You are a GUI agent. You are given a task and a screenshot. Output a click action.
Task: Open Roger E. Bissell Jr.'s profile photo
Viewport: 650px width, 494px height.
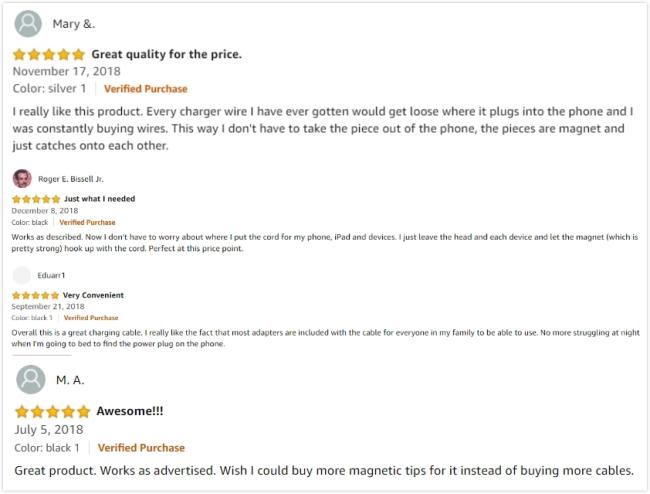tap(22, 179)
